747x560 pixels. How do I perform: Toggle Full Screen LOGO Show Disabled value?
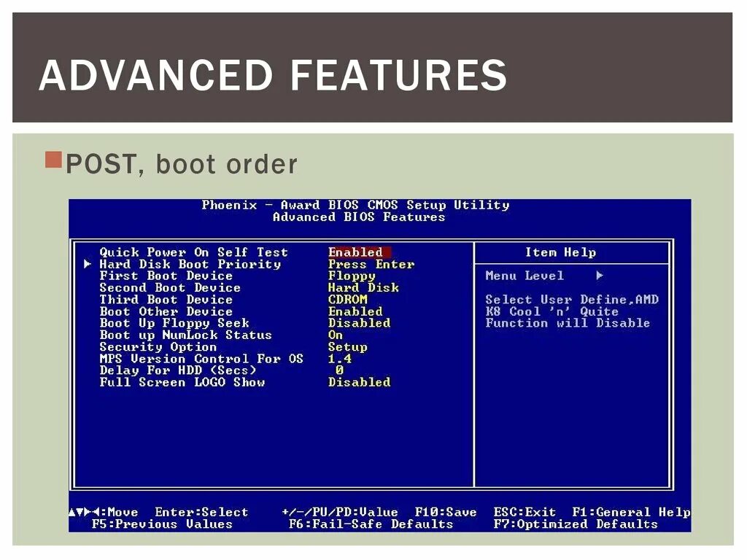359,382
